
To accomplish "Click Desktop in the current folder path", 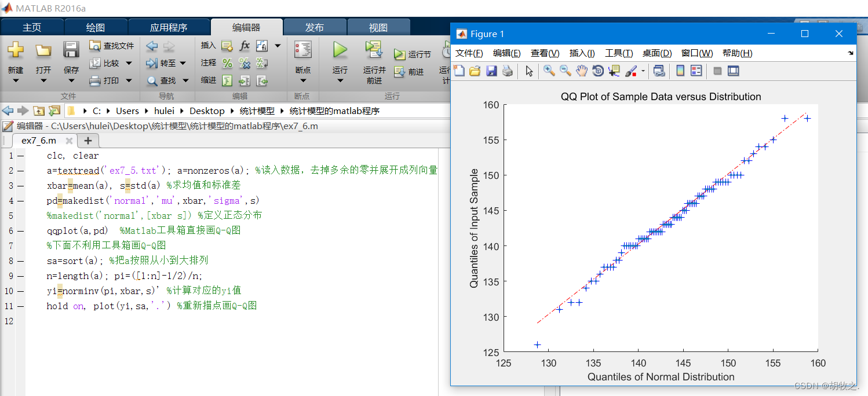I will (x=207, y=111).
